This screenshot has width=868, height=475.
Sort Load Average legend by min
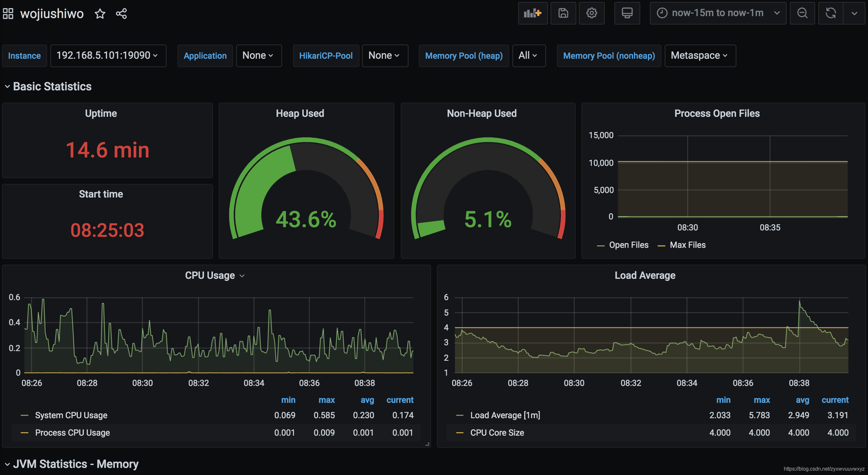[x=723, y=400]
